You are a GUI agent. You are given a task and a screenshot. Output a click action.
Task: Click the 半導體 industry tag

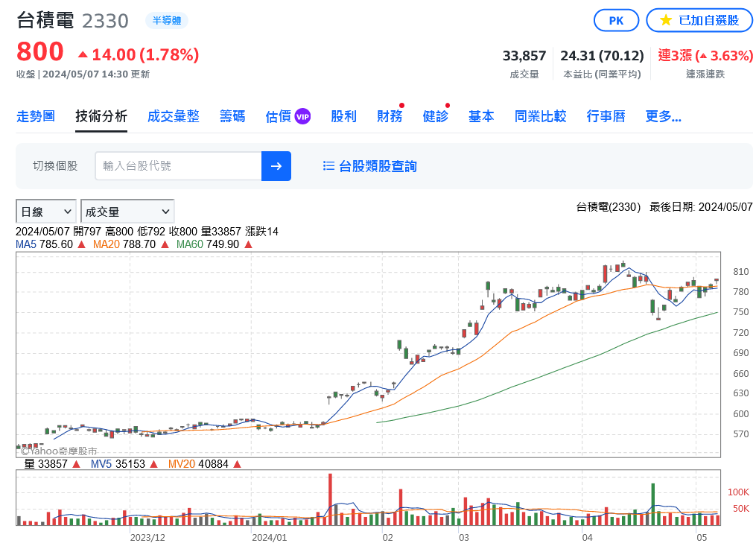click(167, 20)
